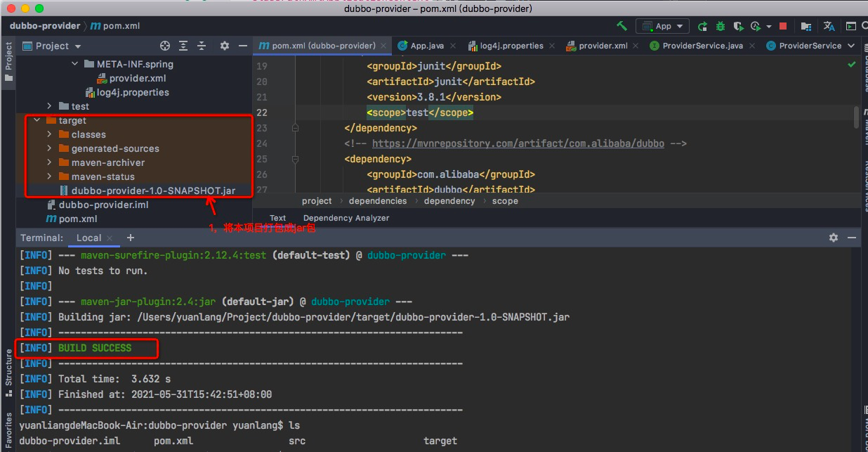Open the mvnrepository.com dubbo link
Viewport: 868px width, 452px height.
click(x=518, y=143)
